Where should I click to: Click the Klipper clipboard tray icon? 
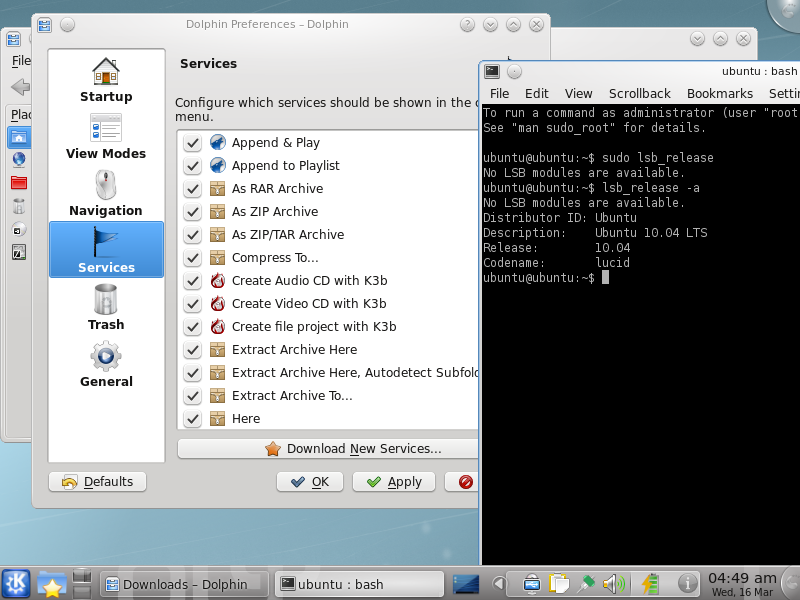[x=560, y=583]
